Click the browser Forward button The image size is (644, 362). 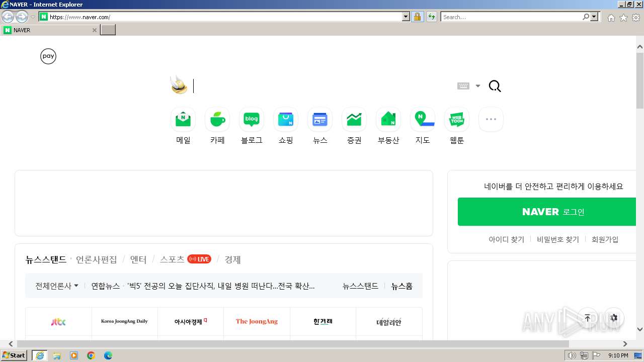pos(22,17)
